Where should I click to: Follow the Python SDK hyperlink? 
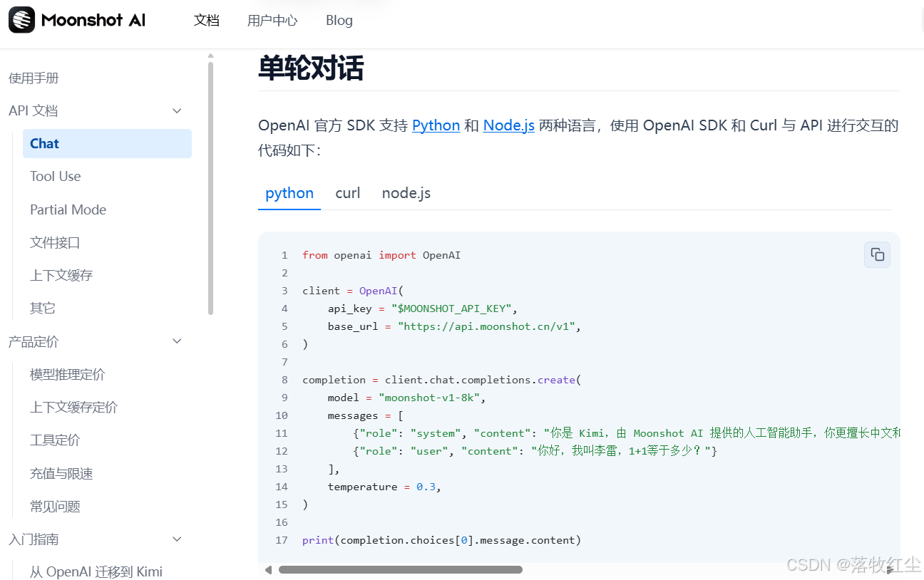[x=436, y=125]
